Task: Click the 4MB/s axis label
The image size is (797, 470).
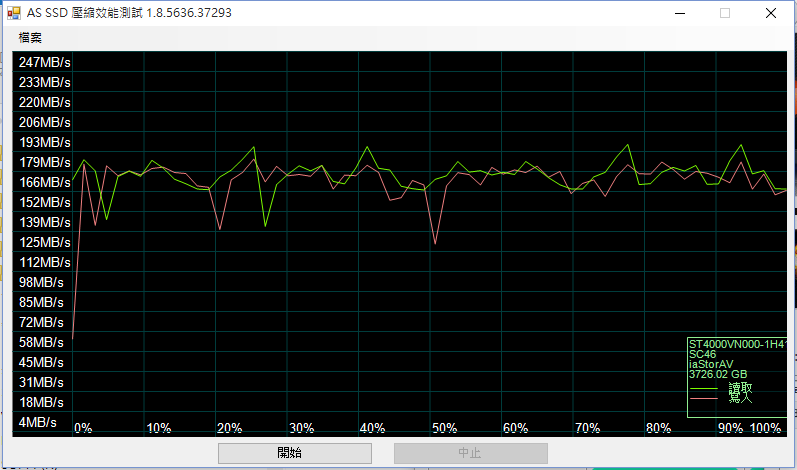Action: (38, 422)
